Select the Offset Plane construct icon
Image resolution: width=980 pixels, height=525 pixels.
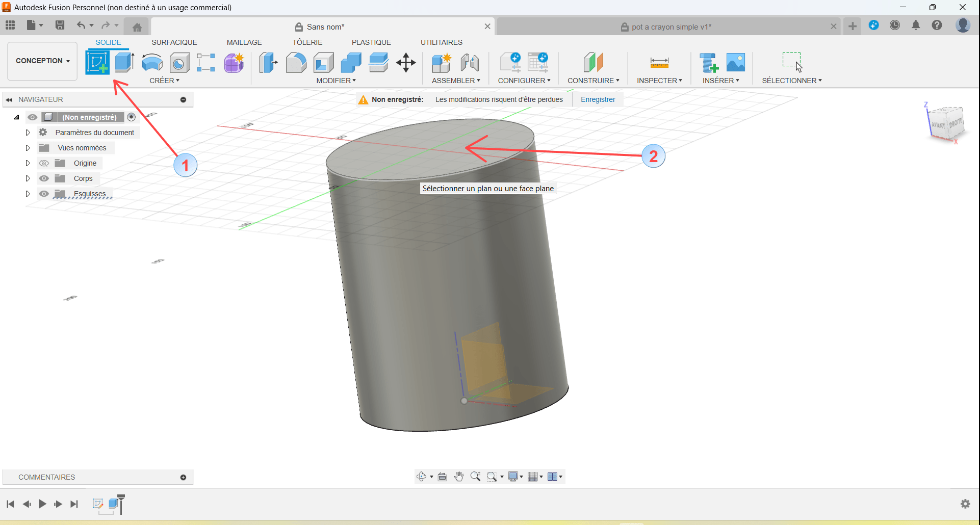click(x=593, y=63)
